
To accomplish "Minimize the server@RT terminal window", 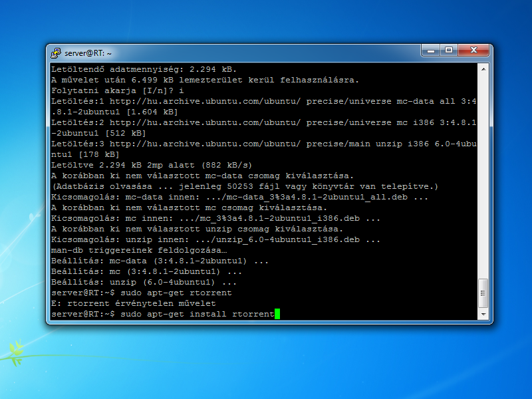I will (x=430, y=51).
